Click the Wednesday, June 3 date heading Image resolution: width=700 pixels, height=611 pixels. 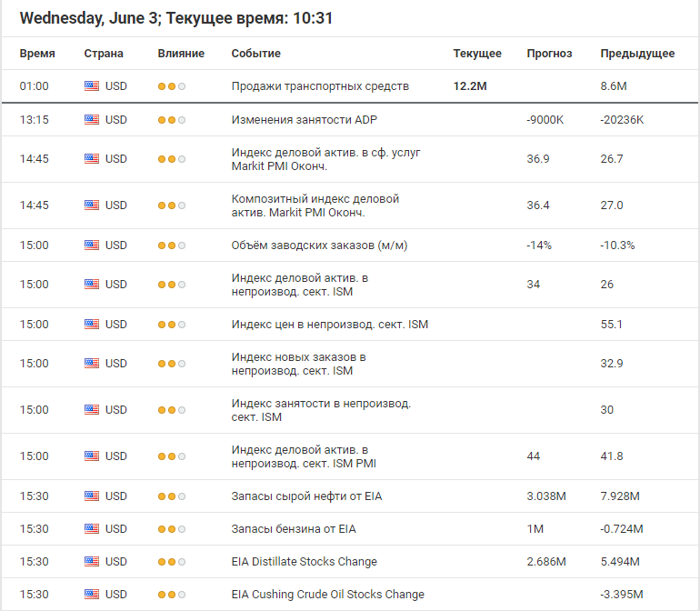pos(89,18)
